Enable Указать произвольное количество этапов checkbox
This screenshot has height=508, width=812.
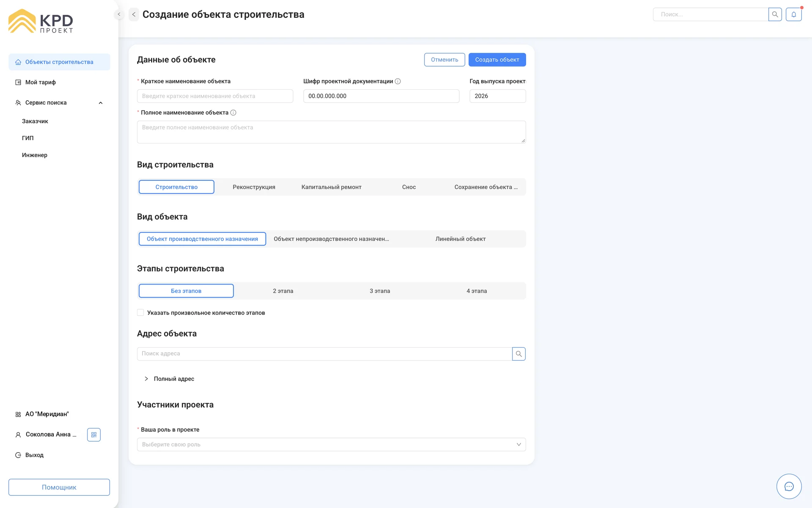140,312
